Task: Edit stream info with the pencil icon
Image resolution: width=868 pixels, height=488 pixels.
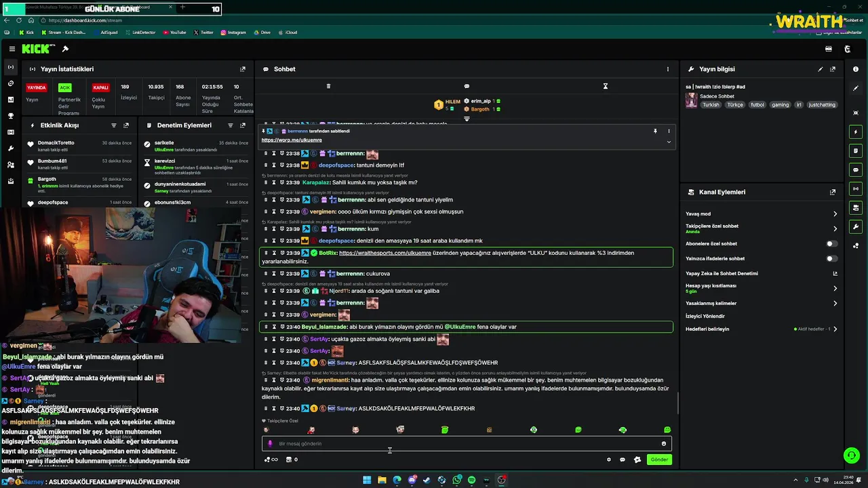Action: (x=821, y=69)
